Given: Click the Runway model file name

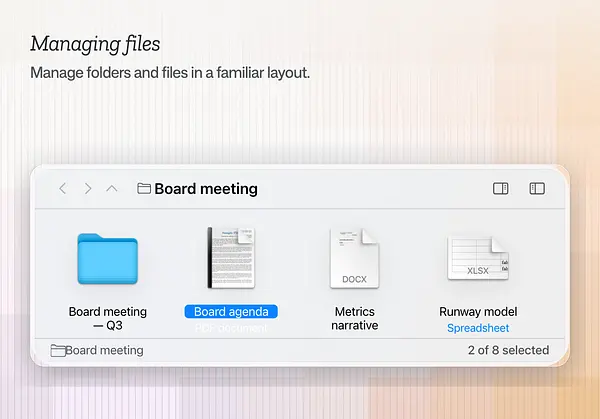Looking at the screenshot, I should [478, 311].
